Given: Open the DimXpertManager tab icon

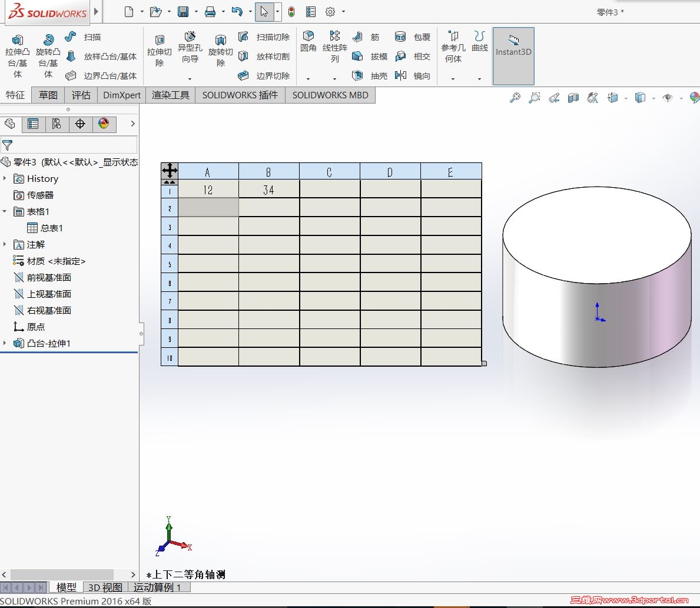Looking at the screenshot, I should click(x=80, y=124).
